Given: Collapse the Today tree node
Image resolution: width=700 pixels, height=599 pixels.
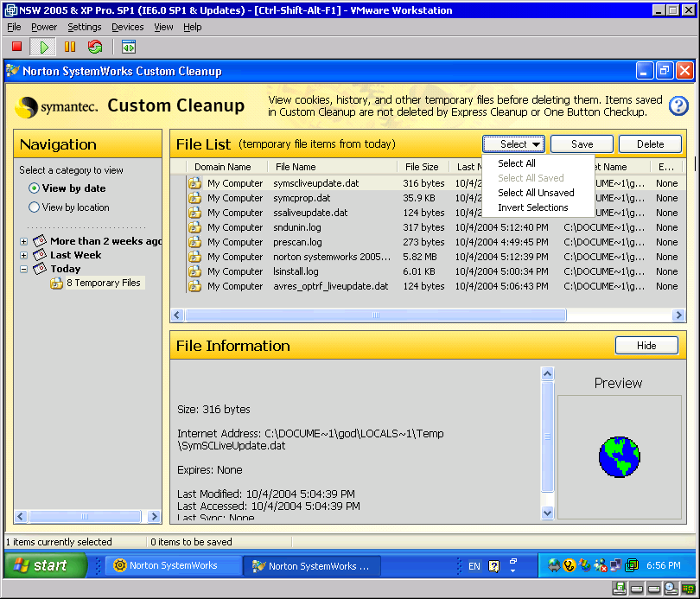Looking at the screenshot, I should tap(24, 269).
